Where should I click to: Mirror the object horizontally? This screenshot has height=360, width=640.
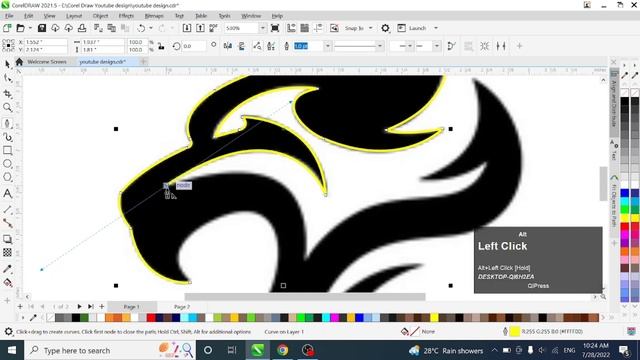point(228,46)
